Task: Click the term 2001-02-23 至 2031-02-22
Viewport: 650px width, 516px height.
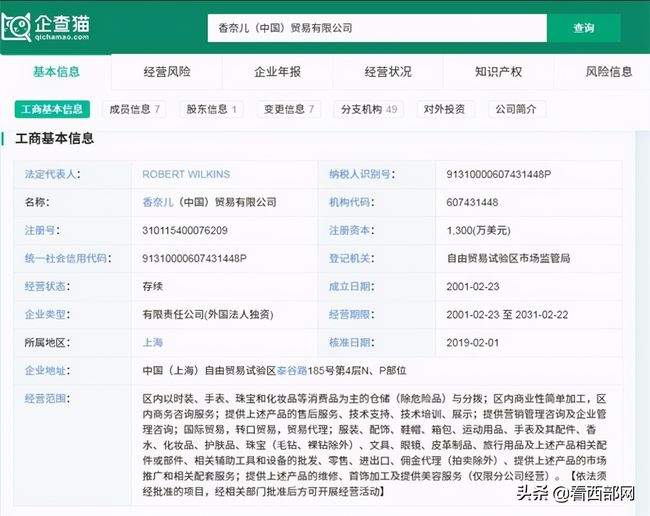Action: coord(507,314)
